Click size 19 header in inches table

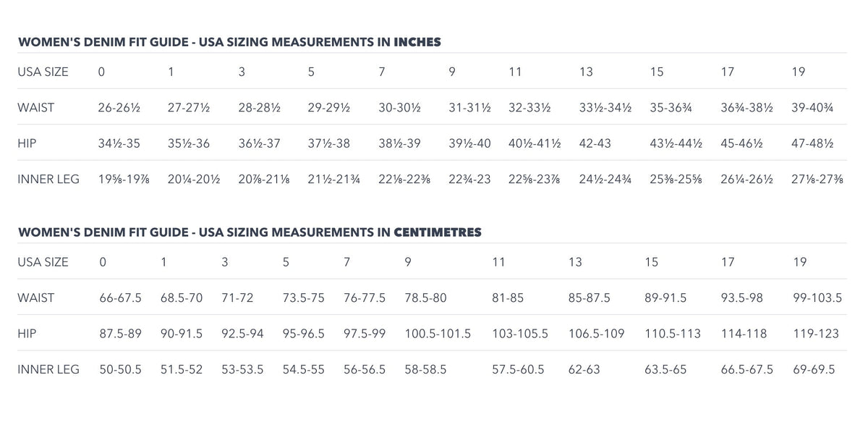(x=799, y=72)
